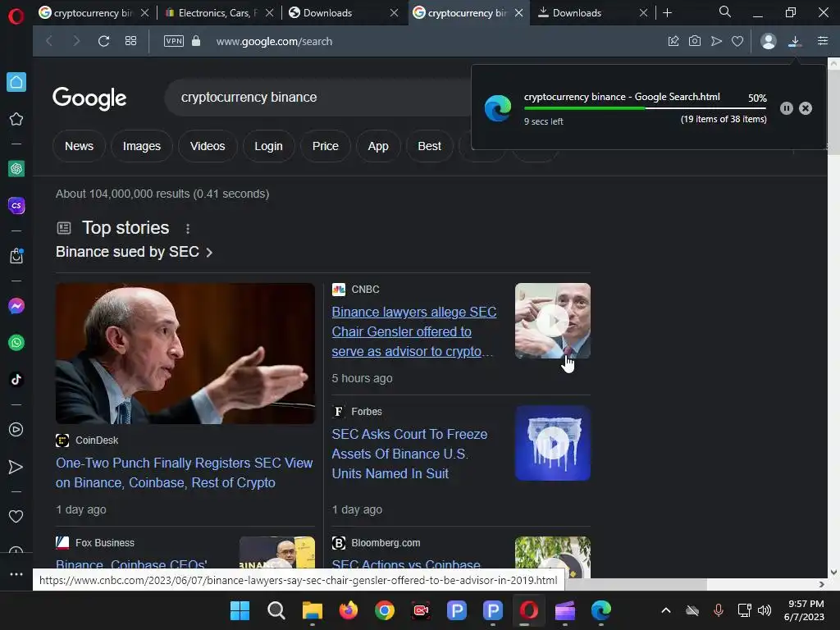
Task: Open the Speed Dial grid icon
Action: (130, 41)
